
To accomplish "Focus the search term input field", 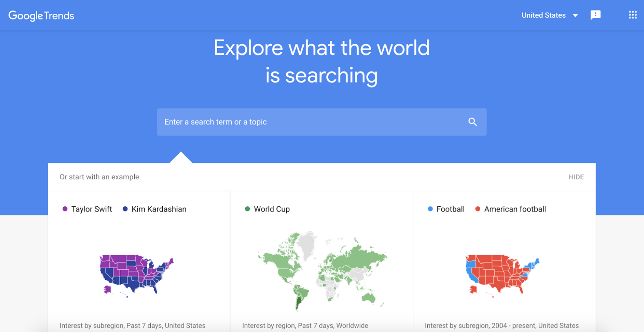I will (x=310, y=122).
